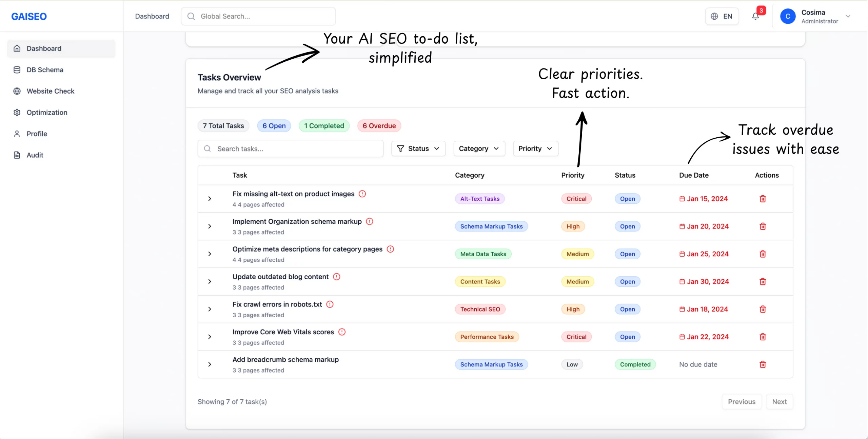Open the Audit sidebar page
Viewport: 868px width, 439px height.
click(x=35, y=155)
